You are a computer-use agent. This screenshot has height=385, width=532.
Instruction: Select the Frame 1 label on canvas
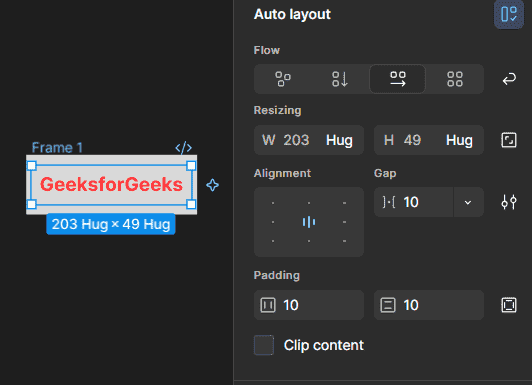point(57,148)
